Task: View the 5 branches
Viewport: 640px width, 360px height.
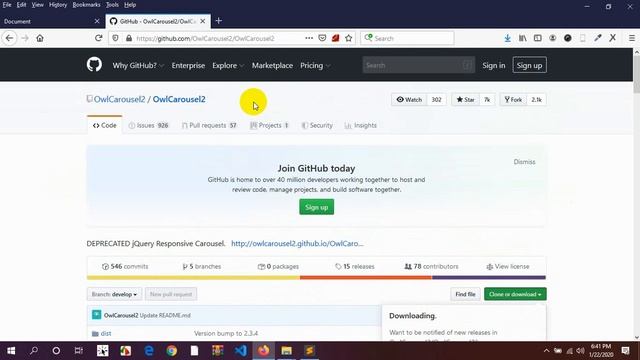Action: 202,267
